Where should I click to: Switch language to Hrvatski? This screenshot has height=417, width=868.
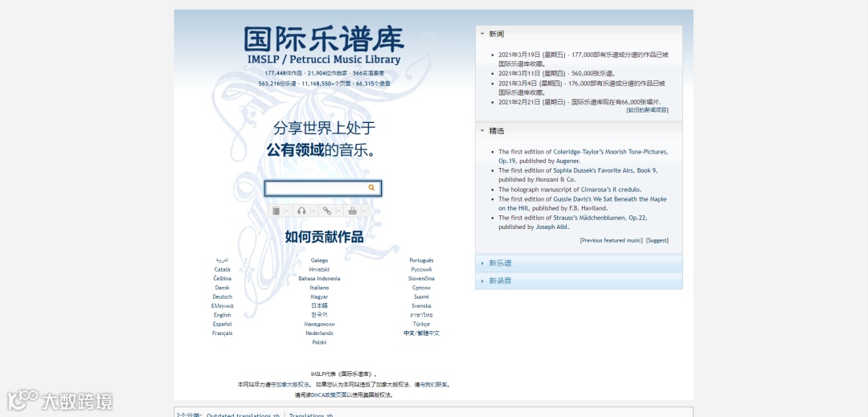(x=319, y=269)
